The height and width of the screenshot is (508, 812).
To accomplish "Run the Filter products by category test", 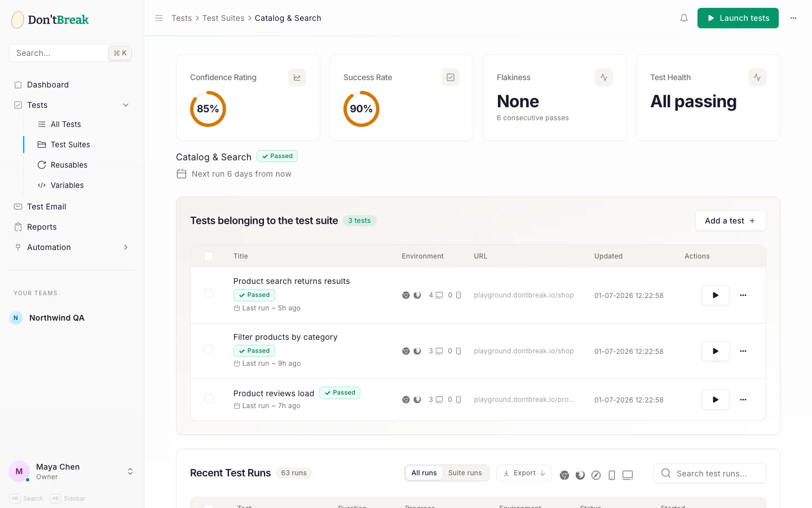I will (716, 351).
